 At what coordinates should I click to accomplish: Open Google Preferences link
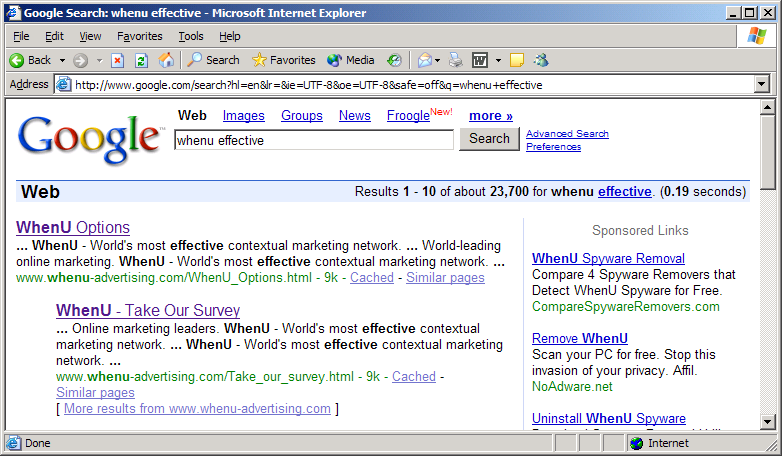coord(554,147)
